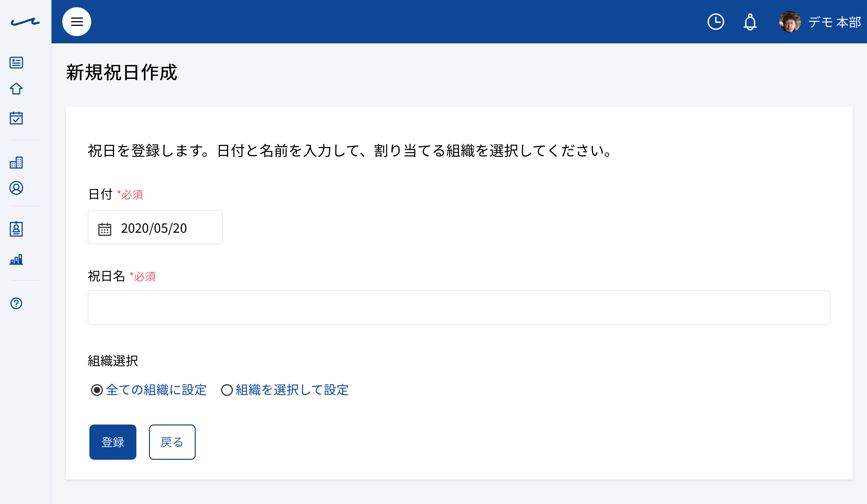
Task: Open the user profile circle icon
Action: tap(16, 188)
